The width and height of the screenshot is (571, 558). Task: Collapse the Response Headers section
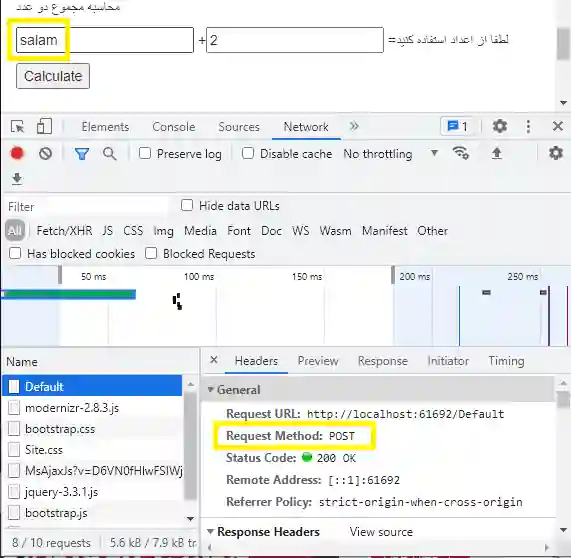(x=210, y=532)
